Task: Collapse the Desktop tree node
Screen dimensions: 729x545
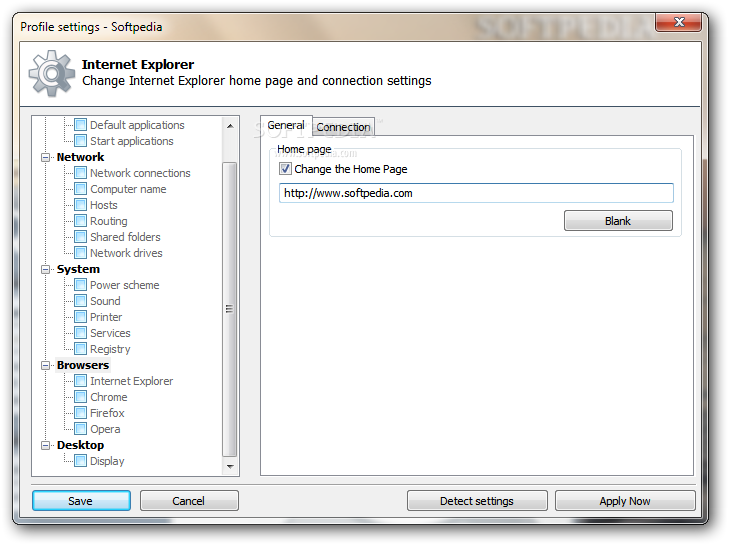Action: click(x=46, y=445)
